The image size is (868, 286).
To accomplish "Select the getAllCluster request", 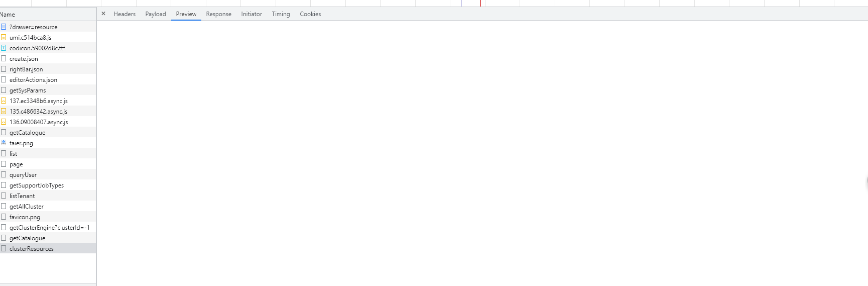I will (x=48, y=207).
